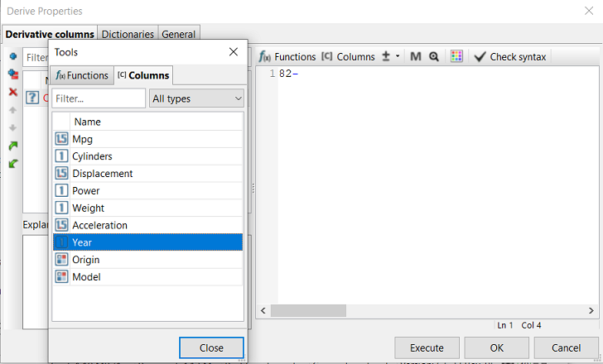This screenshot has width=603, height=364.
Task: Click the lower green arrow icon in left toolbar
Action: pyautogui.click(x=12, y=164)
